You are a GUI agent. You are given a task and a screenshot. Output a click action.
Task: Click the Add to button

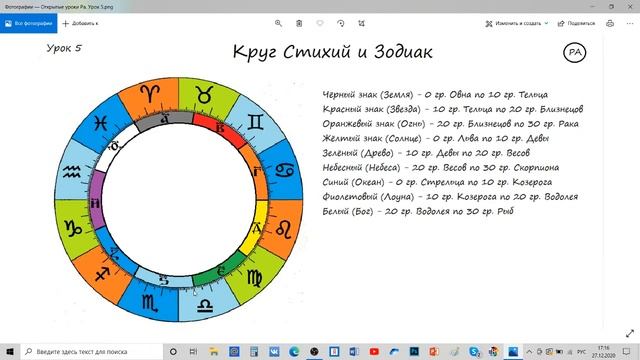click(80, 23)
